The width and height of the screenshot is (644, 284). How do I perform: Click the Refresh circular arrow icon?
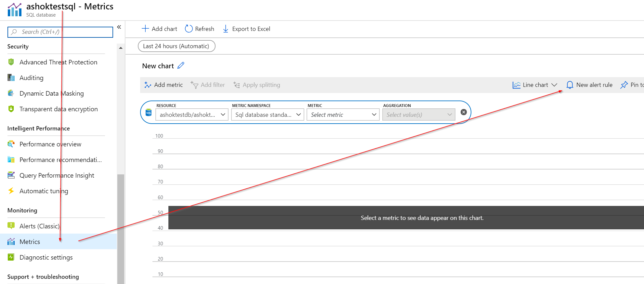[x=189, y=29]
